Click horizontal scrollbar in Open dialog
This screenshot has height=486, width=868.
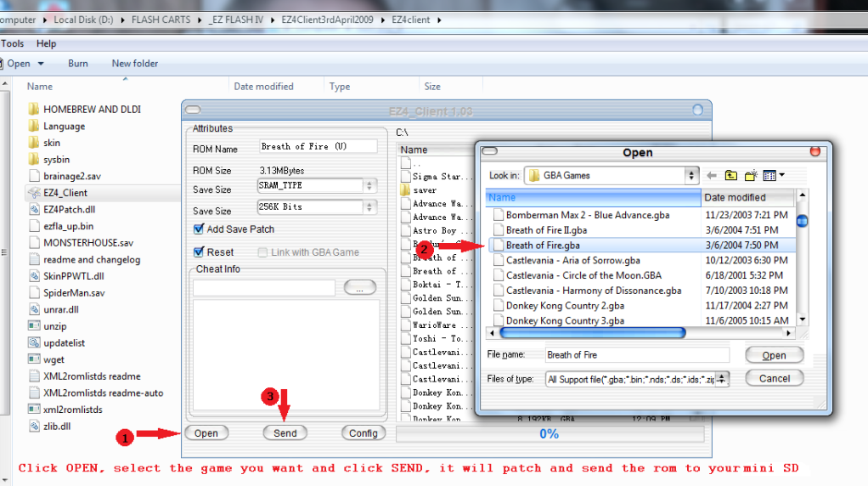pos(592,333)
